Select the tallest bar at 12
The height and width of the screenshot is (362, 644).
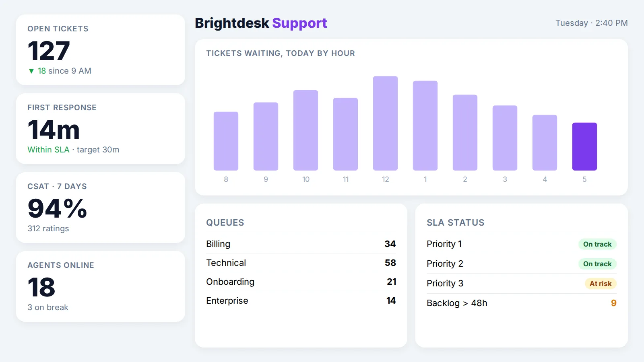click(x=385, y=123)
